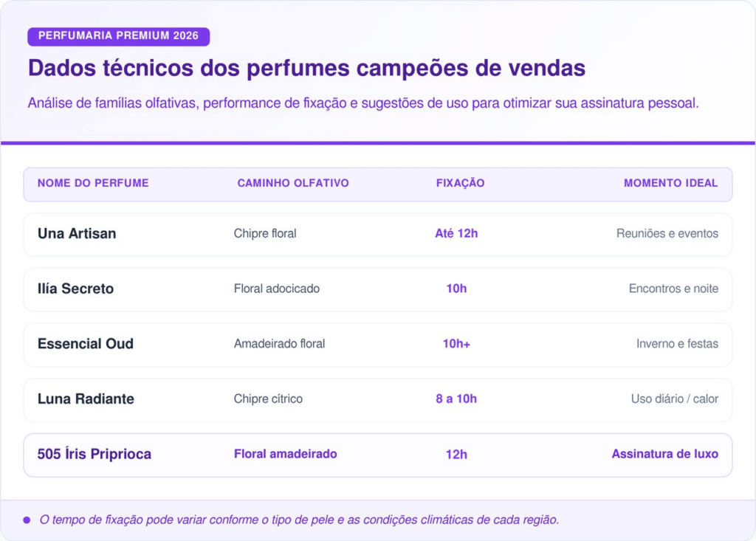Select the 8 a 10h fixation value
The height and width of the screenshot is (541, 756).
(x=456, y=399)
